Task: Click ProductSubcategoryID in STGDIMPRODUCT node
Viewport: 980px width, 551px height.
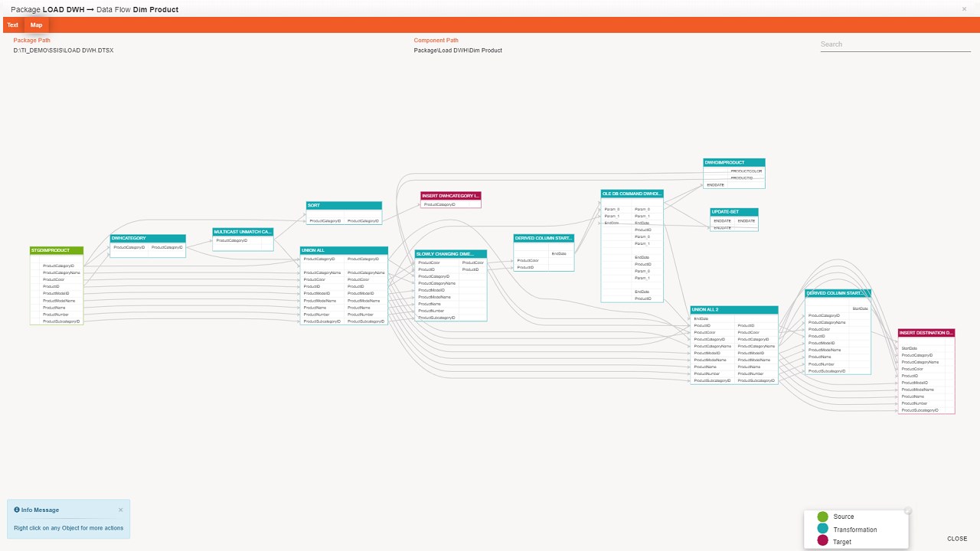Action: 61,321
